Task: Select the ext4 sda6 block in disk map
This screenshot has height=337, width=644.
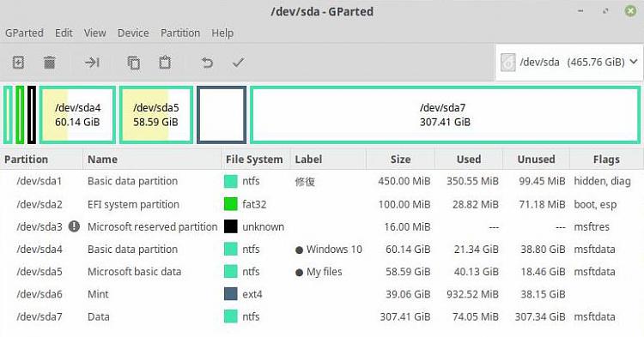Action: pyautogui.click(x=222, y=115)
